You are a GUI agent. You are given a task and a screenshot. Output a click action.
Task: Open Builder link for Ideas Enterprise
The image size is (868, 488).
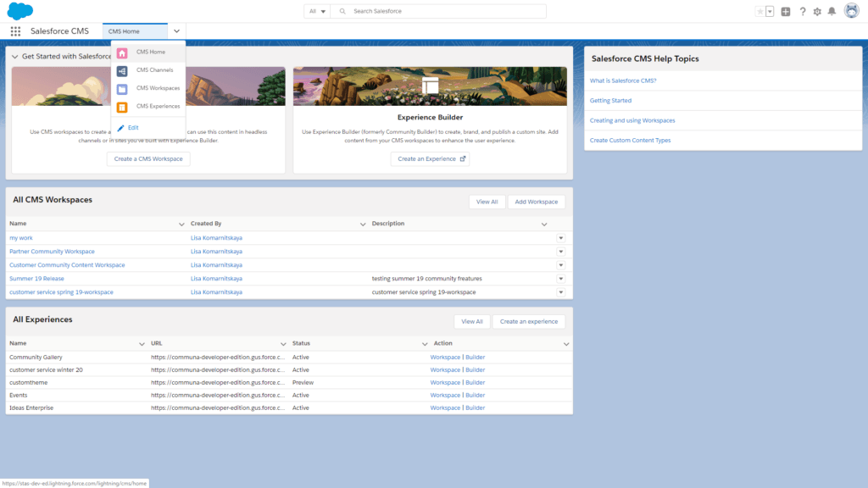tap(475, 408)
